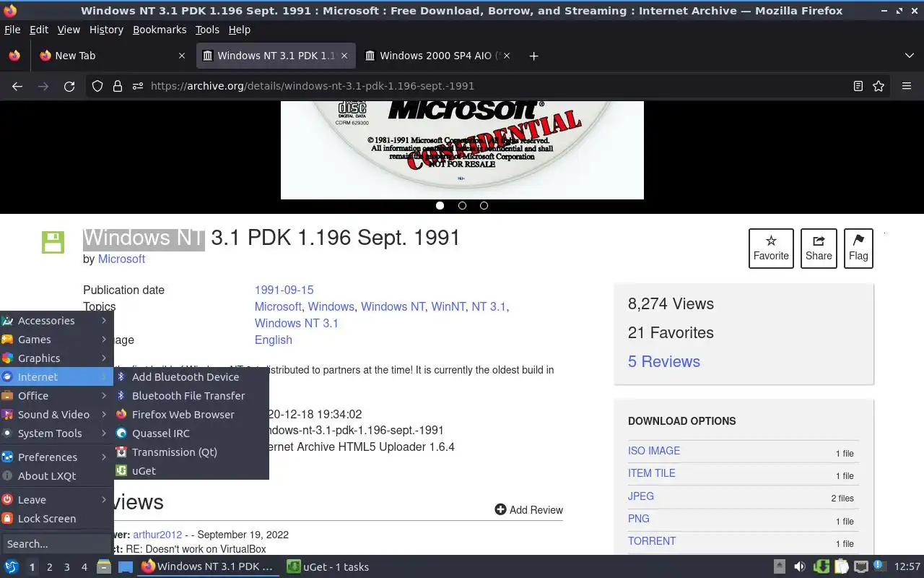
Task: Open About LXQt from the menu
Action: (x=56, y=476)
